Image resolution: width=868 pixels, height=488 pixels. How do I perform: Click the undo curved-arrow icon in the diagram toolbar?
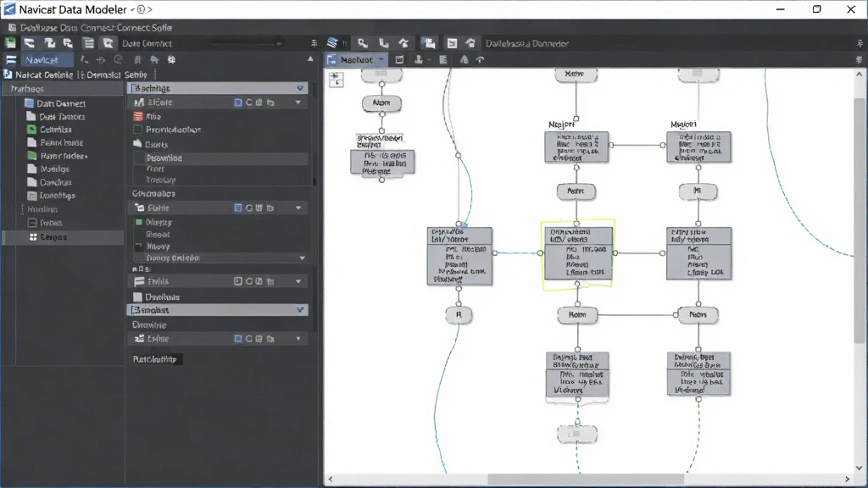click(480, 60)
